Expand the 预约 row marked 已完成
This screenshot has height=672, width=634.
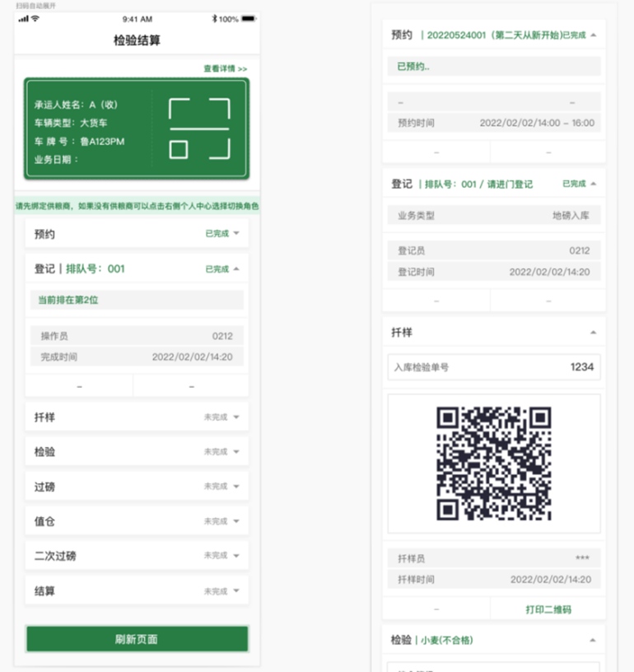pos(137,234)
